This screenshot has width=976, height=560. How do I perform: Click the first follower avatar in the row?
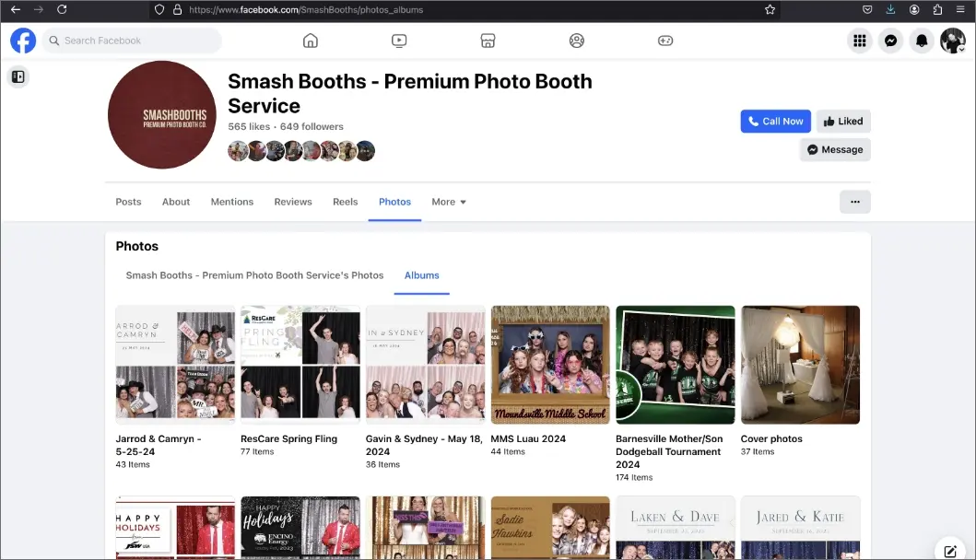coord(237,150)
